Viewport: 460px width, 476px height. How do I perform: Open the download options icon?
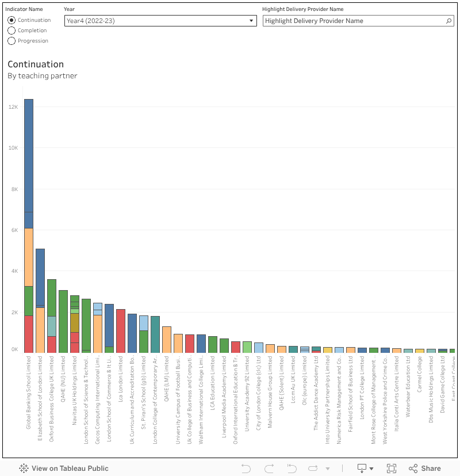pyautogui.click(x=362, y=469)
